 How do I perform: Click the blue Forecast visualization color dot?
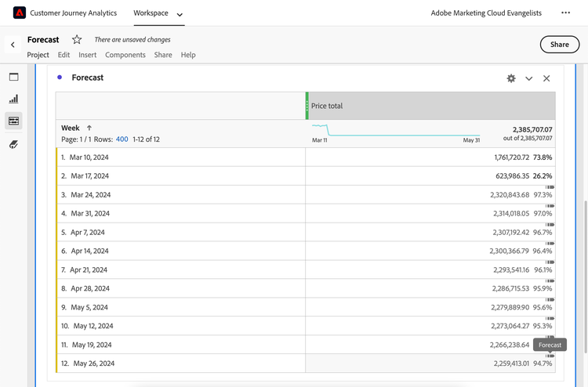click(x=60, y=78)
